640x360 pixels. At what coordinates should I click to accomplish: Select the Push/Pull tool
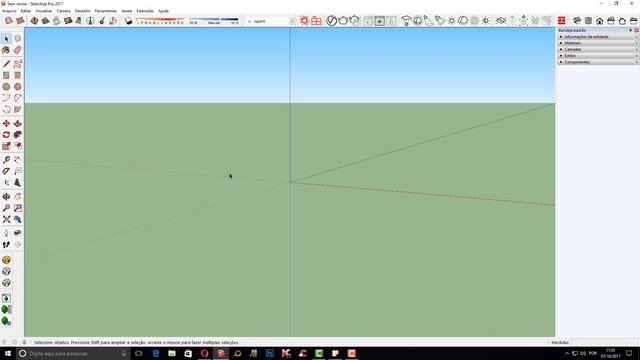click(x=18, y=124)
